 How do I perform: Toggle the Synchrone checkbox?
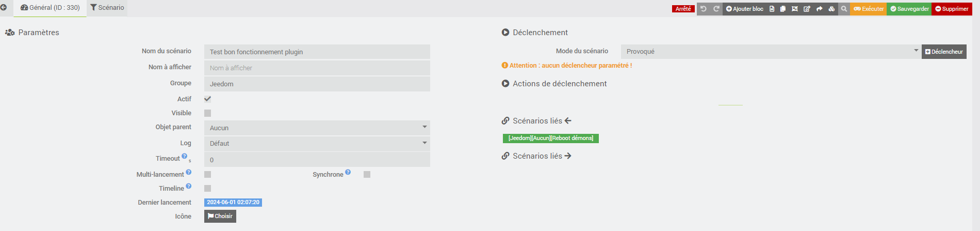[367, 175]
